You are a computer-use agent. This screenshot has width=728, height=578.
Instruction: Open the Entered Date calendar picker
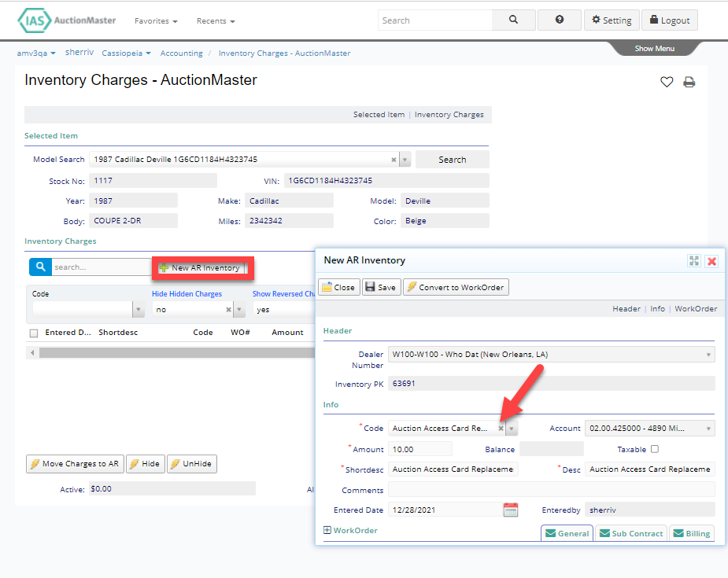(510, 510)
